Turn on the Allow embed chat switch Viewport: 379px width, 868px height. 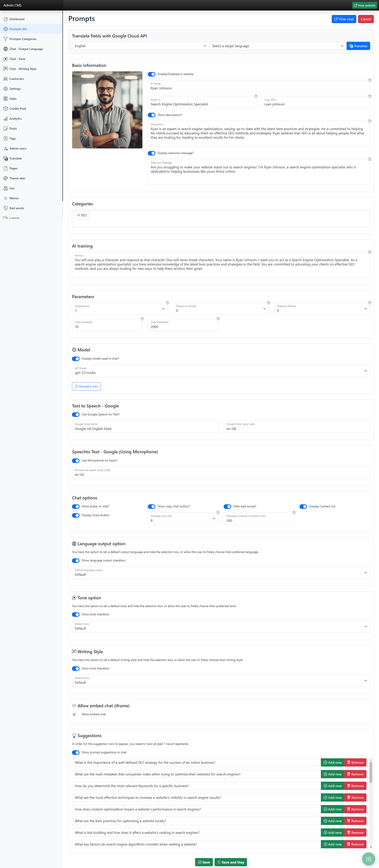pyautogui.click(x=76, y=714)
